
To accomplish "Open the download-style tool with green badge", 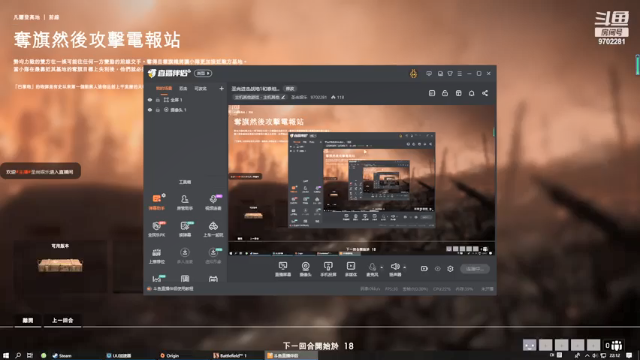I will 213,255.
